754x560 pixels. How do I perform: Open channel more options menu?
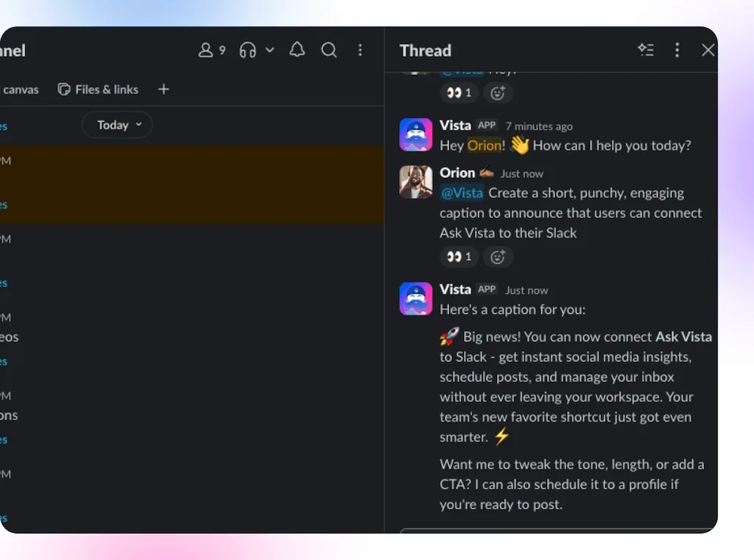[x=360, y=50]
